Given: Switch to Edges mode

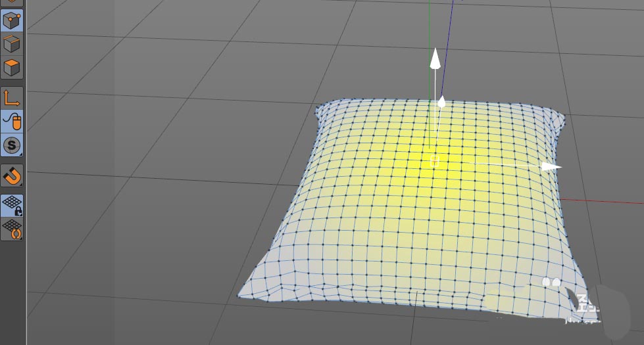Looking at the screenshot, I should 12,44.
